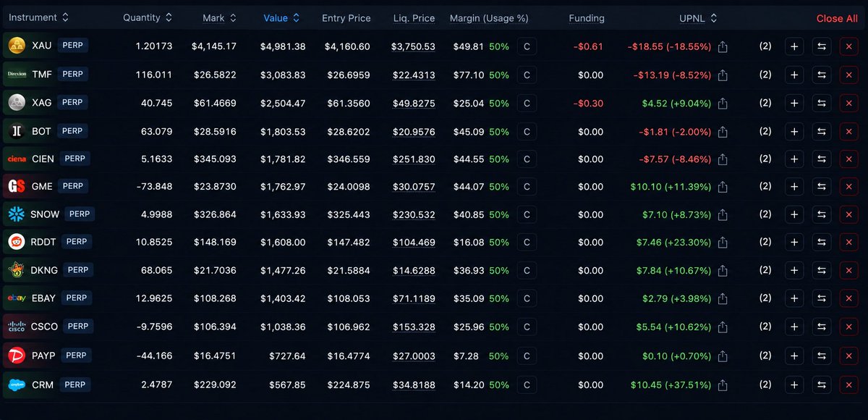Click the C button on the XAU row
The height and width of the screenshot is (420, 868).
[x=527, y=46]
